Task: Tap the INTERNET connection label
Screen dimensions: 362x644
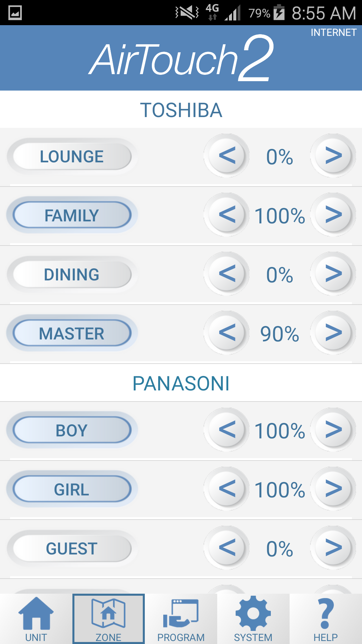Action: tap(333, 33)
